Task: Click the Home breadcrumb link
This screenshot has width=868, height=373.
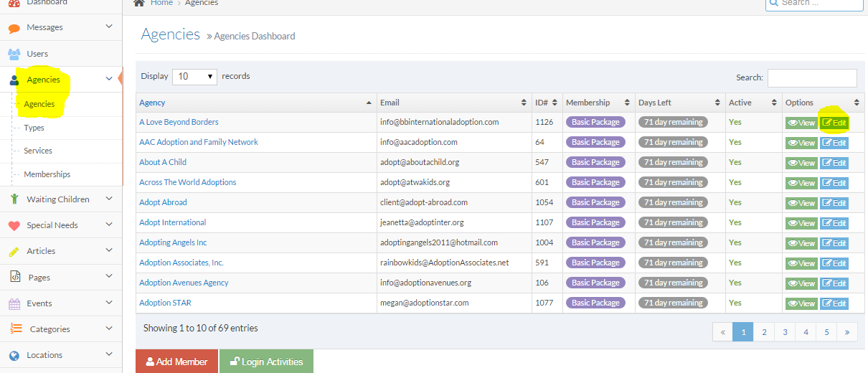Action: tap(161, 3)
